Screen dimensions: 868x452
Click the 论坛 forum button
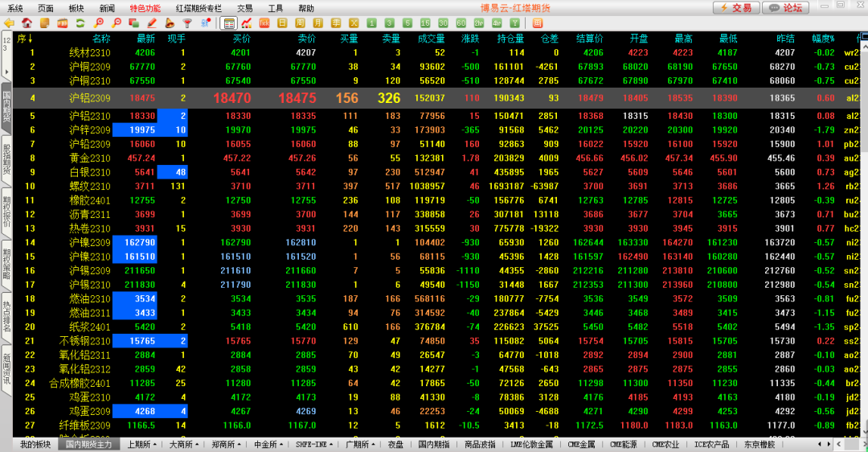(x=784, y=8)
